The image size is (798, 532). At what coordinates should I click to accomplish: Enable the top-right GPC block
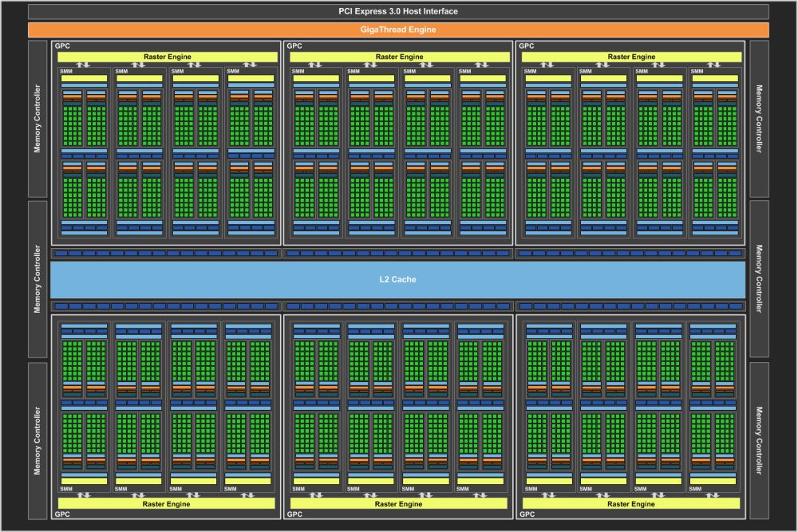pyautogui.click(x=524, y=45)
